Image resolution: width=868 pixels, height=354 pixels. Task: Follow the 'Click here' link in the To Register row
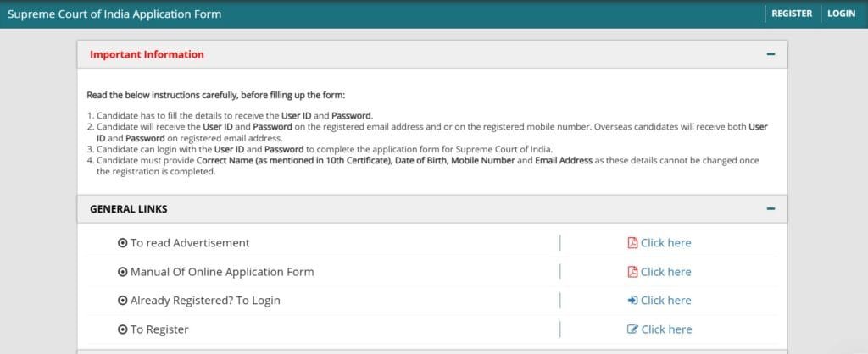coord(666,329)
